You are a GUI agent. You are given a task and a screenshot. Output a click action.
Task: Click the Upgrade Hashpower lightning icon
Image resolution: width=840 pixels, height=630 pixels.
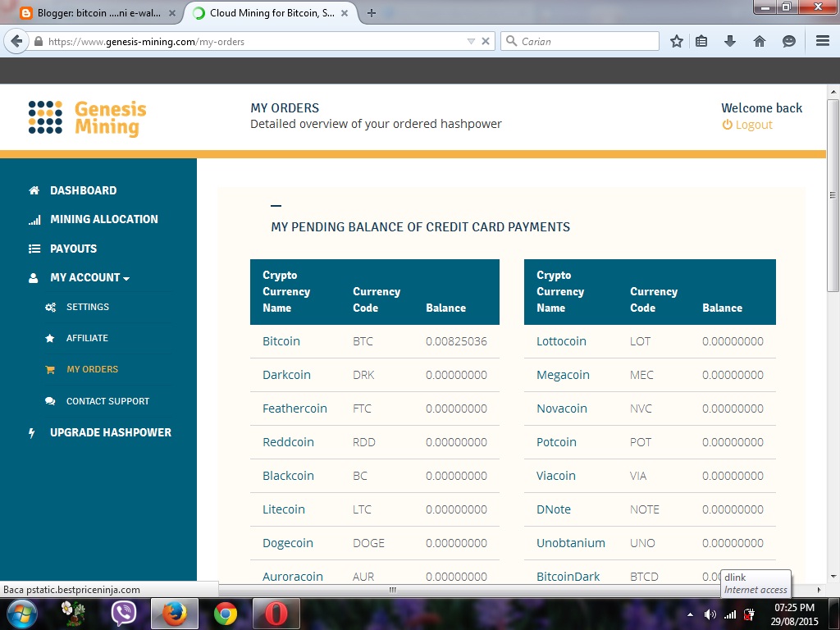32,433
